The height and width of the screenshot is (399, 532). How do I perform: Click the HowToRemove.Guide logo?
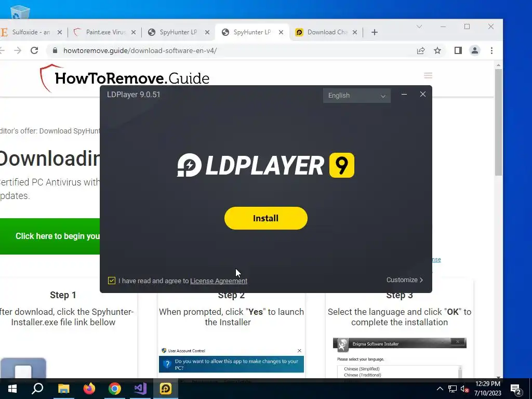click(124, 78)
